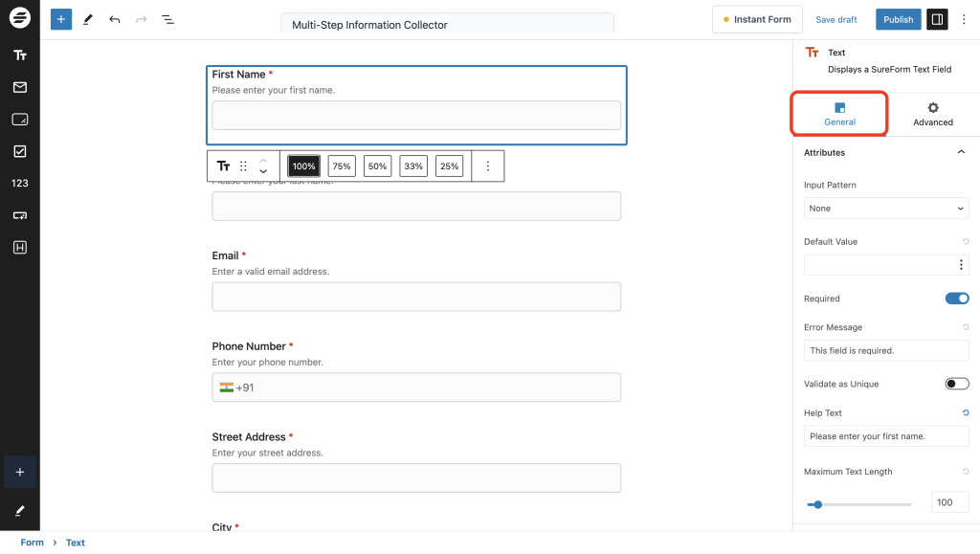Click the Publish button
This screenshot has width=980, height=554.
click(898, 18)
